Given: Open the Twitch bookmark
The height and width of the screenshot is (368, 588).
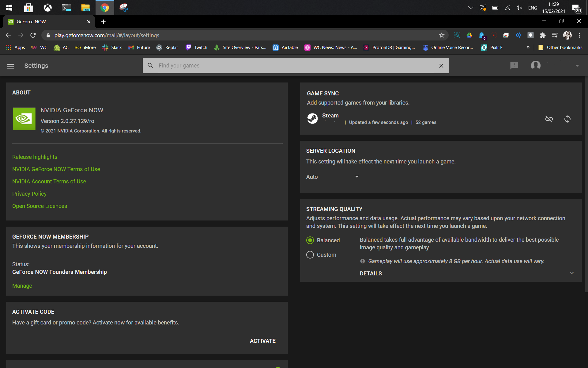Looking at the screenshot, I should click(197, 48).
